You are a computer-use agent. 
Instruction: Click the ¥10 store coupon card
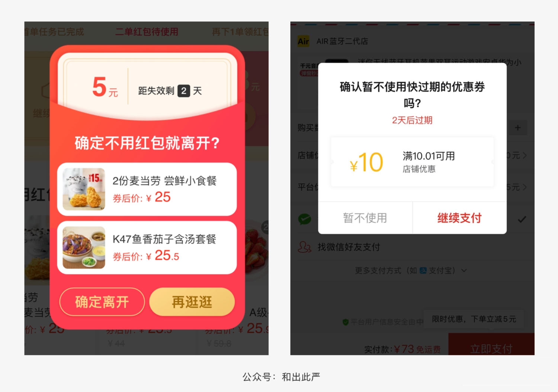tap(412, 162)
